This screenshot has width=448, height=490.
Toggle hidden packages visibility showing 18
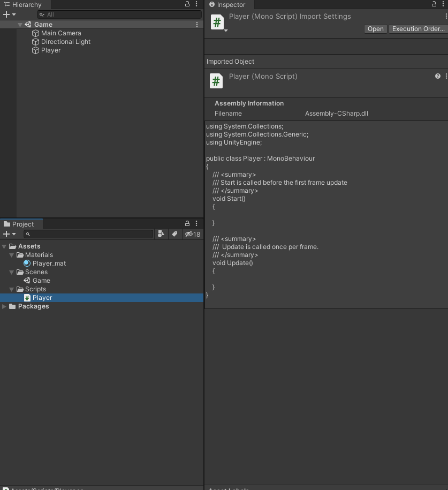pos(193,234)
